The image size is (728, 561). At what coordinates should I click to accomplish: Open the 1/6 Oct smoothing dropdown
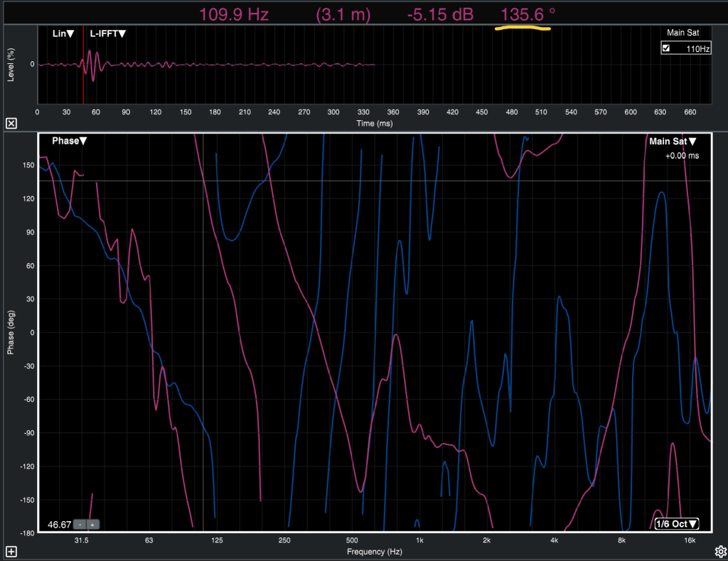(677, 525)
